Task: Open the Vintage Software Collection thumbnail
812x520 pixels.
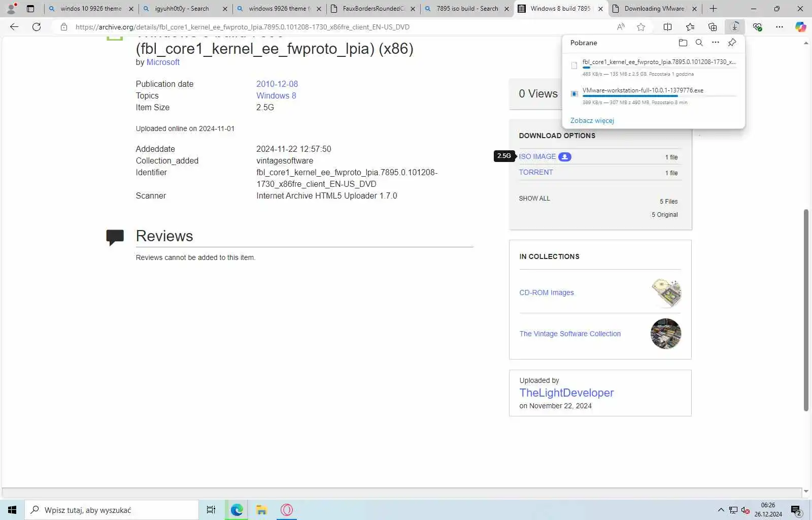Action: pos(666,334)
